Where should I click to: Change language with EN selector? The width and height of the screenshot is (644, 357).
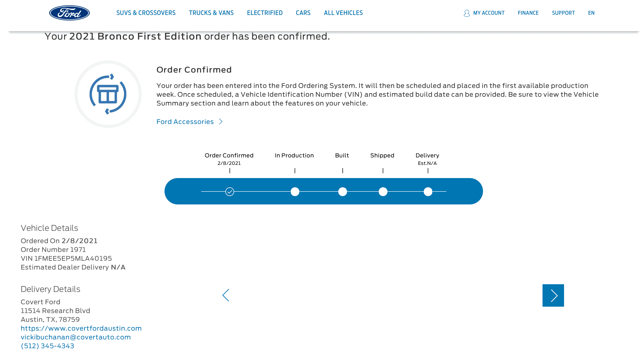pyautogui.click(x=591, y=13)
